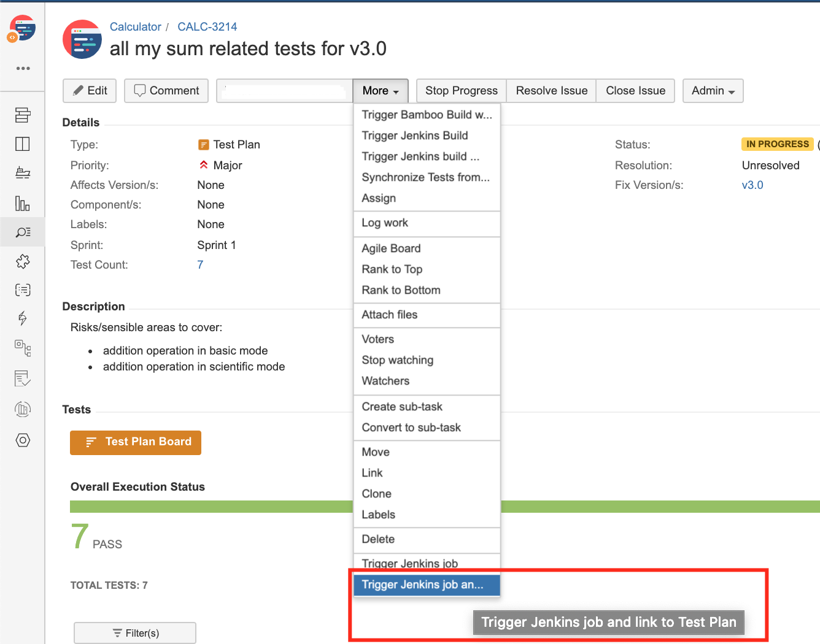Screen dimensions: 820x644
Task: Click the blank field beside Comment button
Action: tap(285, 91)
